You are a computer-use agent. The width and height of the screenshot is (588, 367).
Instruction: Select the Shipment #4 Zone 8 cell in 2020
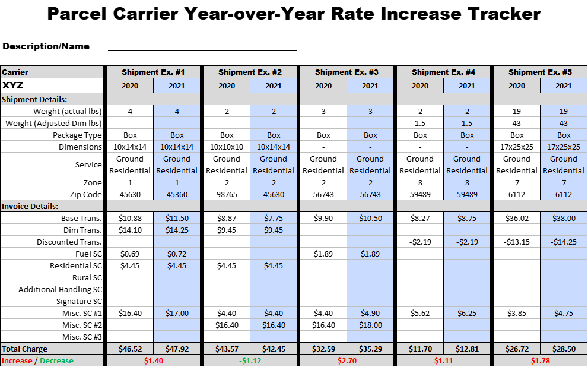tap(420, 182)
